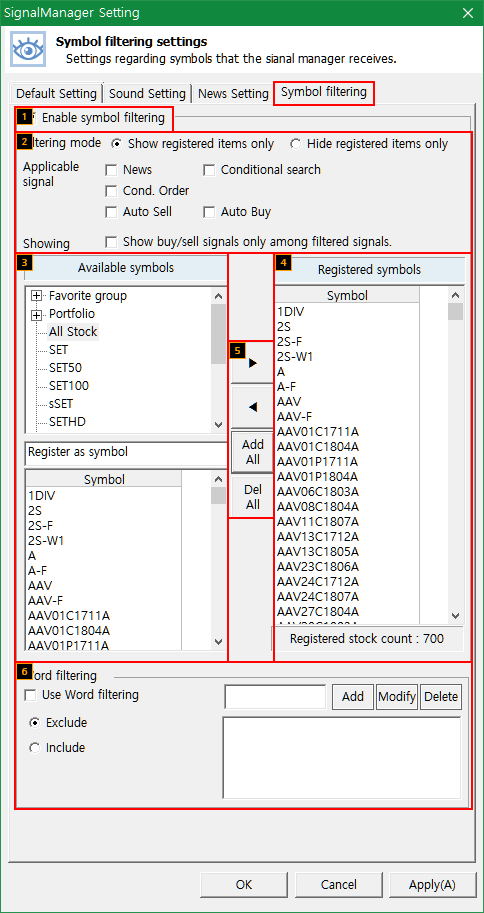Check the Auto Buy checkbox
Viewport: 484px width, 913px height.
pyautogui.click(x=209, y=213)
